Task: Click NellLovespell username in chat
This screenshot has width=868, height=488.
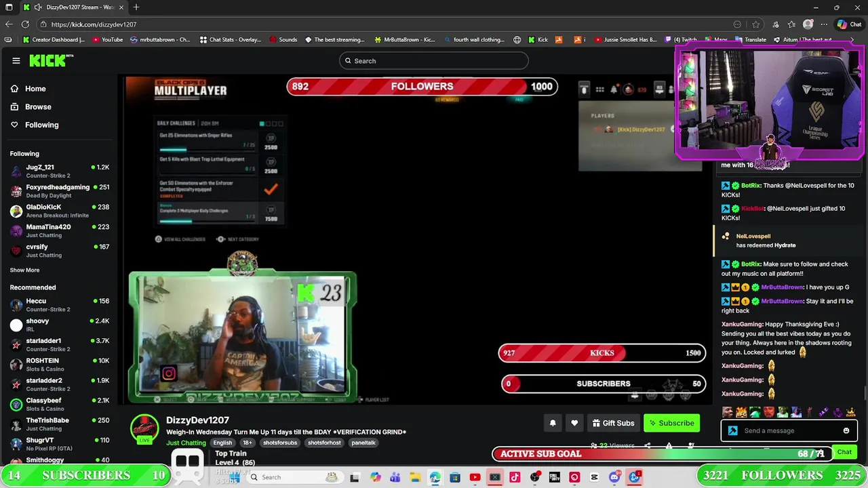Action: point(753,237)
